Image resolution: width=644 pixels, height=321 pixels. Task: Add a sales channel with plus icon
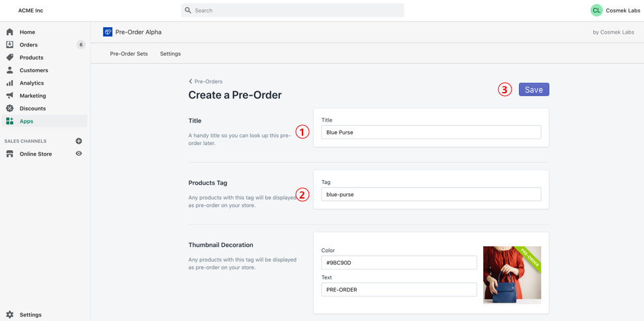79,141
